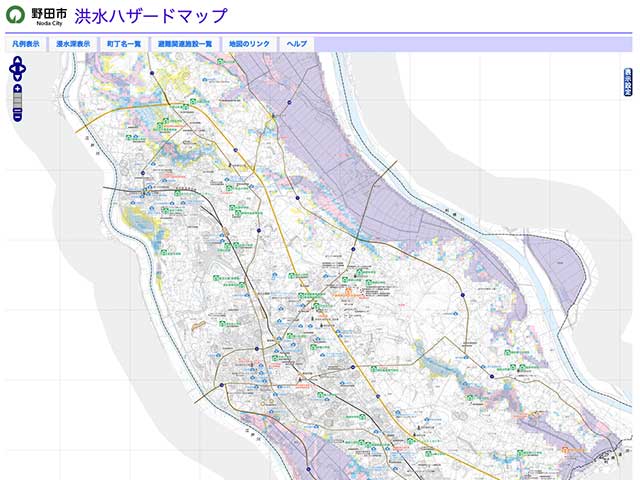Click the orange marker near map center
The height and width of the screenshot is (480, 640).
tap(349, 289)
